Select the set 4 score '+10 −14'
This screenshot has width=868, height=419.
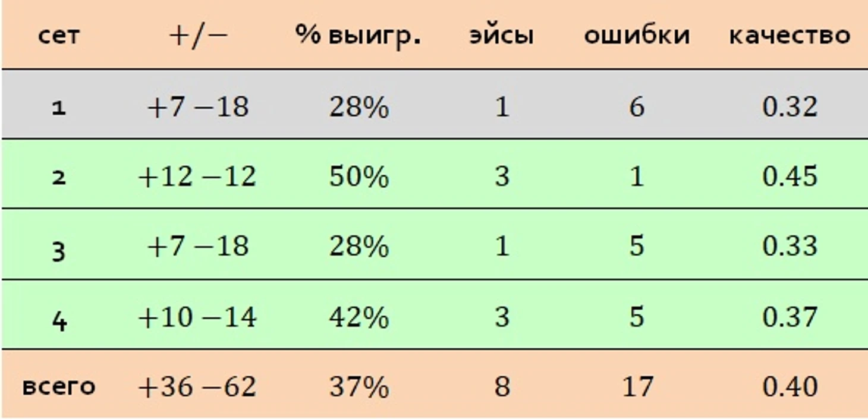tap(197, 317)
